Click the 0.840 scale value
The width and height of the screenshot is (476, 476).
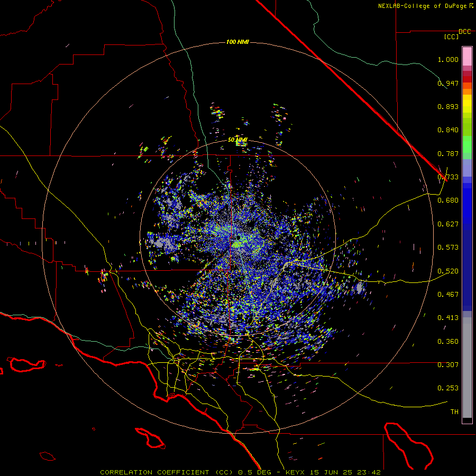click(448, 130)
